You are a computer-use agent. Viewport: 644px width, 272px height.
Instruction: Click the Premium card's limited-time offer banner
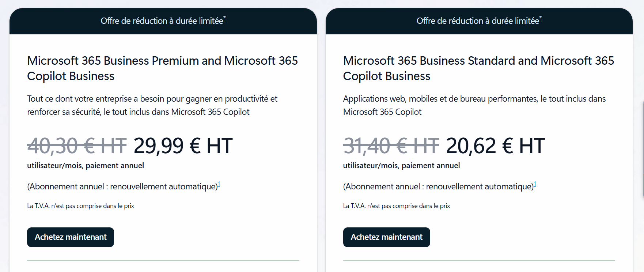pos(163,21)
